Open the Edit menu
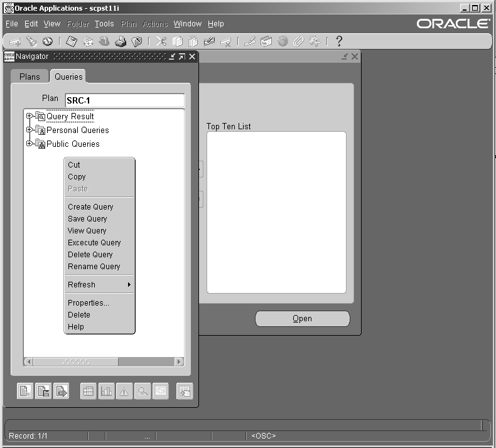The height and width of the screenshot is (448, 496). (x=31, y=24)
